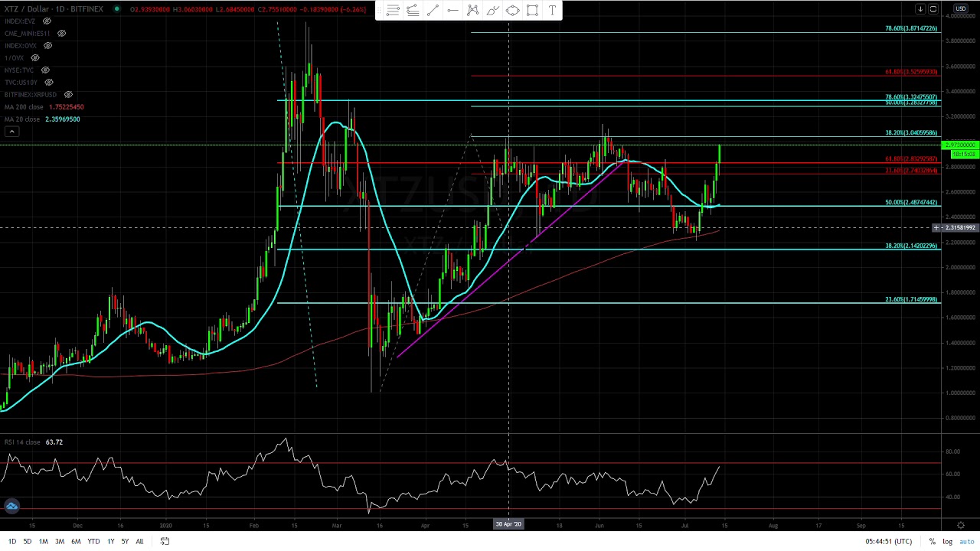The width and height of the screenshot is (980, 551).
Task: Click the MA 20 value 2.35969500
Action: pos(63,119)
